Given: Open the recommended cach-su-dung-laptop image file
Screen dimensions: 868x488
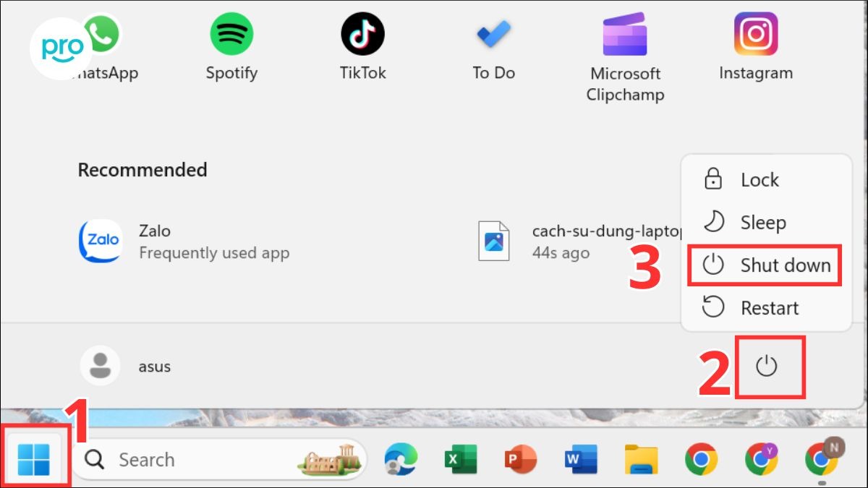Looking at the screenshot, I should (579, 241).
